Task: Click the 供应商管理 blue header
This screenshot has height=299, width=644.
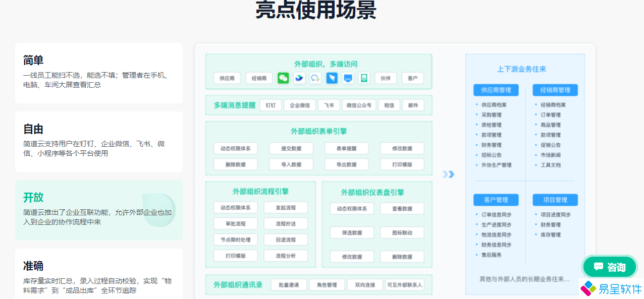Action: [x=496, y=90]
